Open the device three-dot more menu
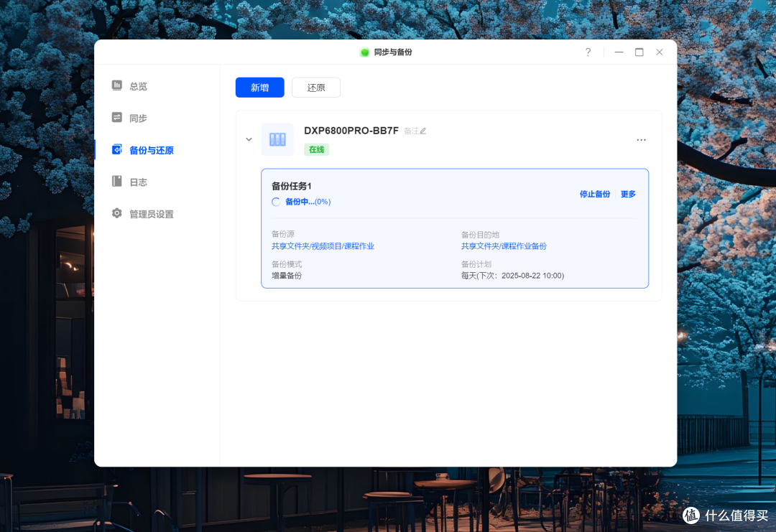This screenshot has height=532, width=776. 641,140
